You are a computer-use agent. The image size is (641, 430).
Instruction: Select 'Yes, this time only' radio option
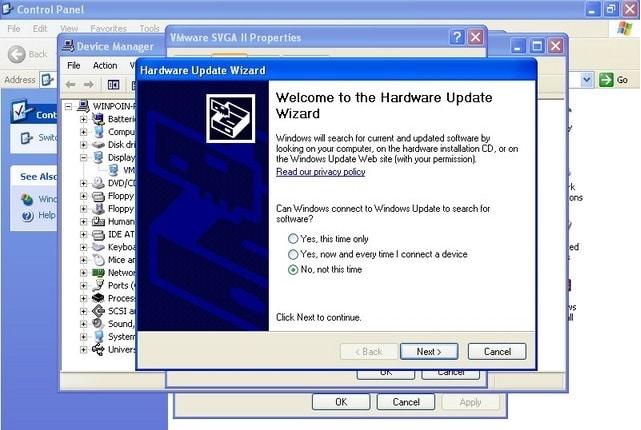pos(328,239)
